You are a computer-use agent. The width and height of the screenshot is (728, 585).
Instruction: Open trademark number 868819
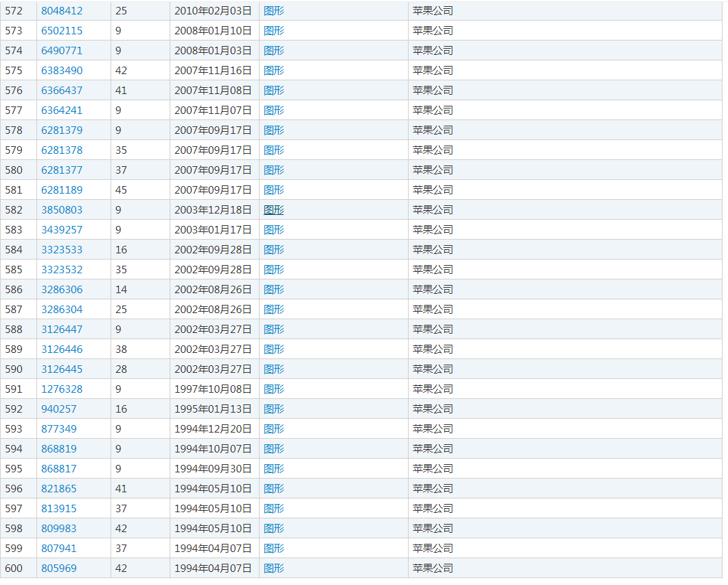click(59, 449)
